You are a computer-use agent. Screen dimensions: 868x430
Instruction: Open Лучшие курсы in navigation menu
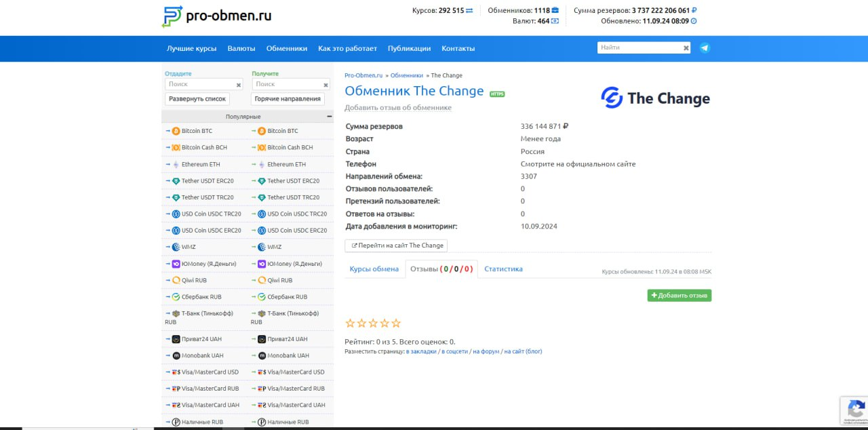point(192,48)
